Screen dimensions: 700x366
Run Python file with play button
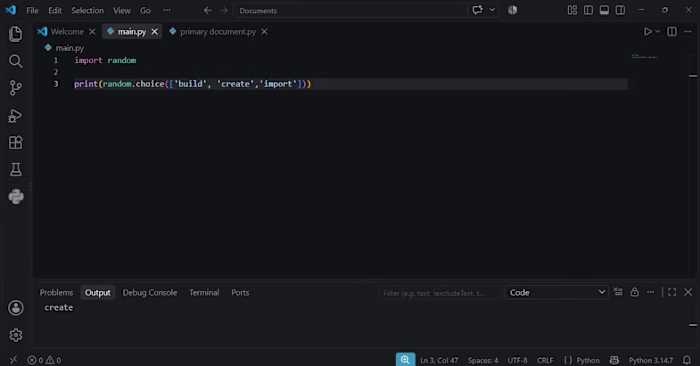click(647, 32)
